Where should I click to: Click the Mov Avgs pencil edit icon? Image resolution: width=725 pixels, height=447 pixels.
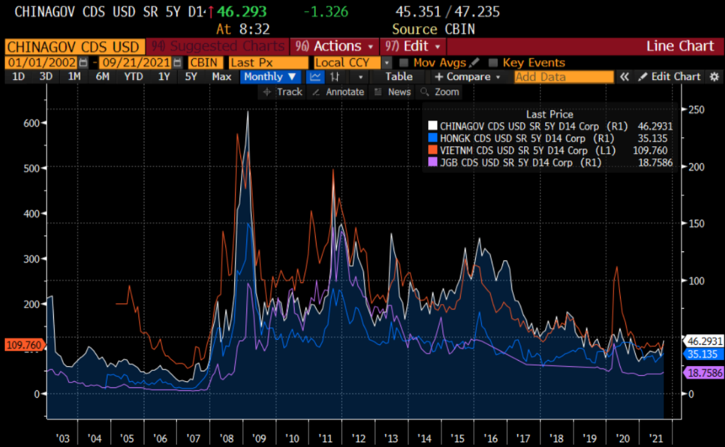473,62
